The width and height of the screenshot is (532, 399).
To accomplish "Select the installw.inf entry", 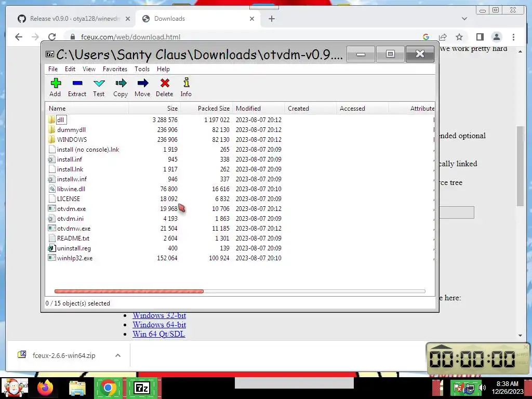I will pos(72,179).
